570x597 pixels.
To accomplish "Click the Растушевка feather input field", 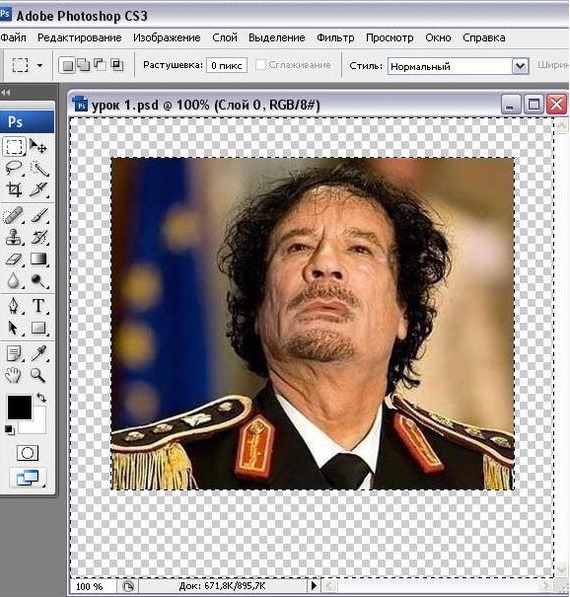I will coord(227,65).
